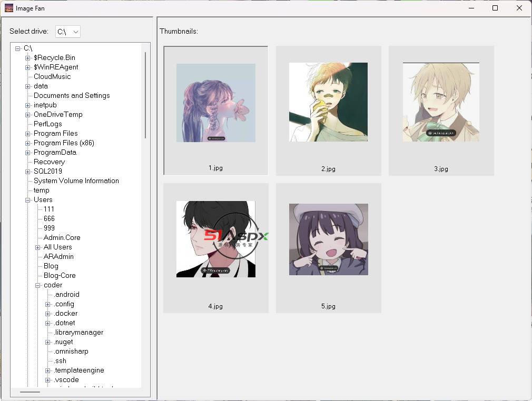Screen dimensions: 532x401
Task: Expand the All Users folder node
Action: [x=38, y=247]
